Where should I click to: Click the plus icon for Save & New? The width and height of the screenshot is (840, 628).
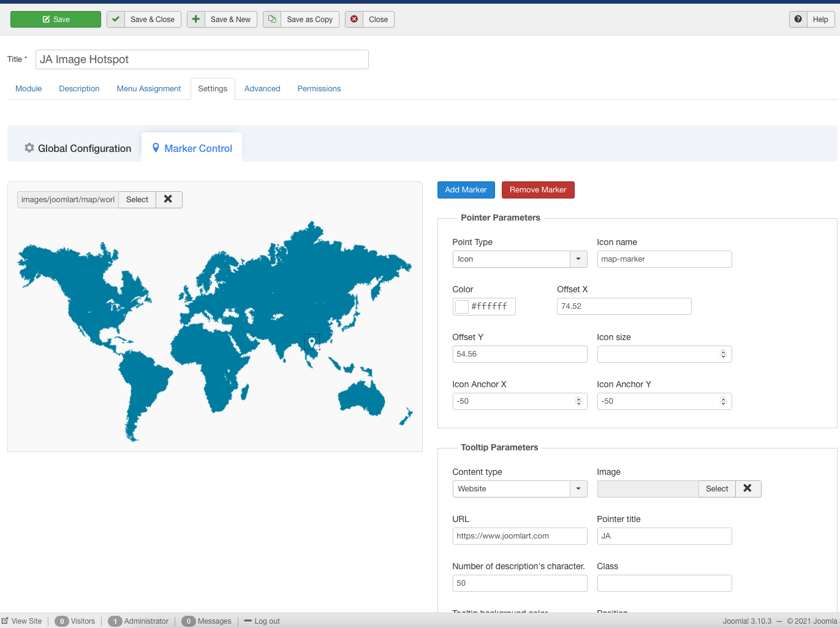pyautogui.click(x=196, y=20)
